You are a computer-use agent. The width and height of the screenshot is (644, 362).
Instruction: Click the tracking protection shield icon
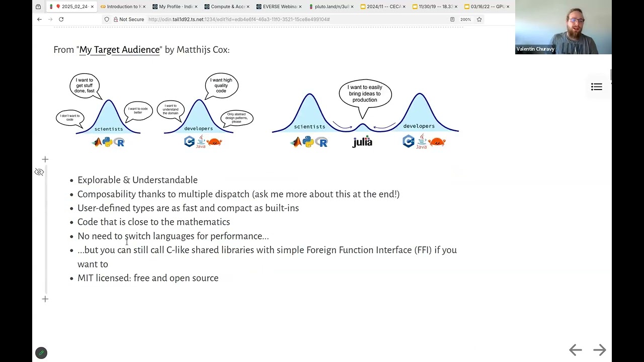coord(107,19)
